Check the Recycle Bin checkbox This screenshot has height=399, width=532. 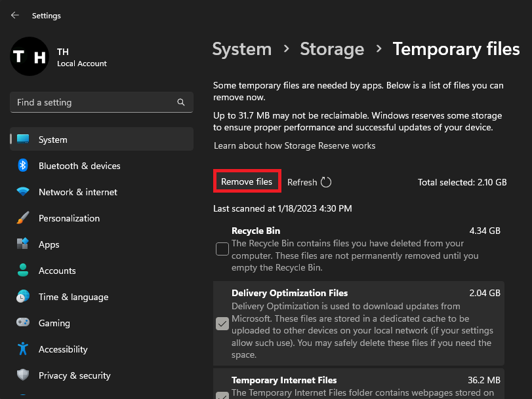click(x=222, y=249)
